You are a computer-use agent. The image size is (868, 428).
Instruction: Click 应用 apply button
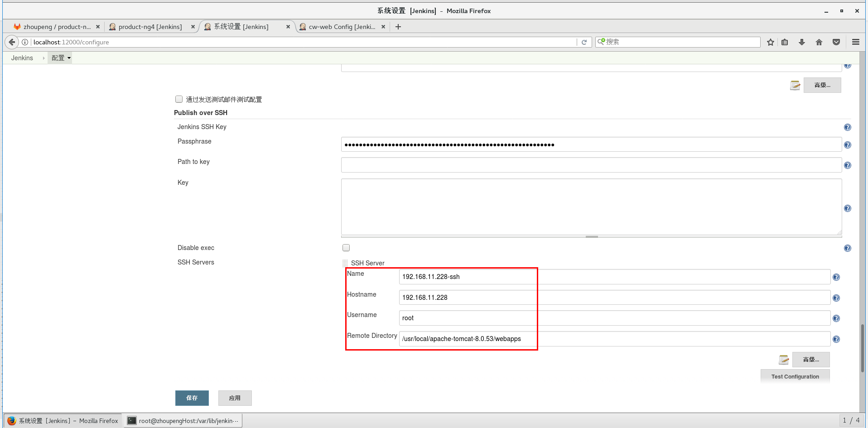235,398
